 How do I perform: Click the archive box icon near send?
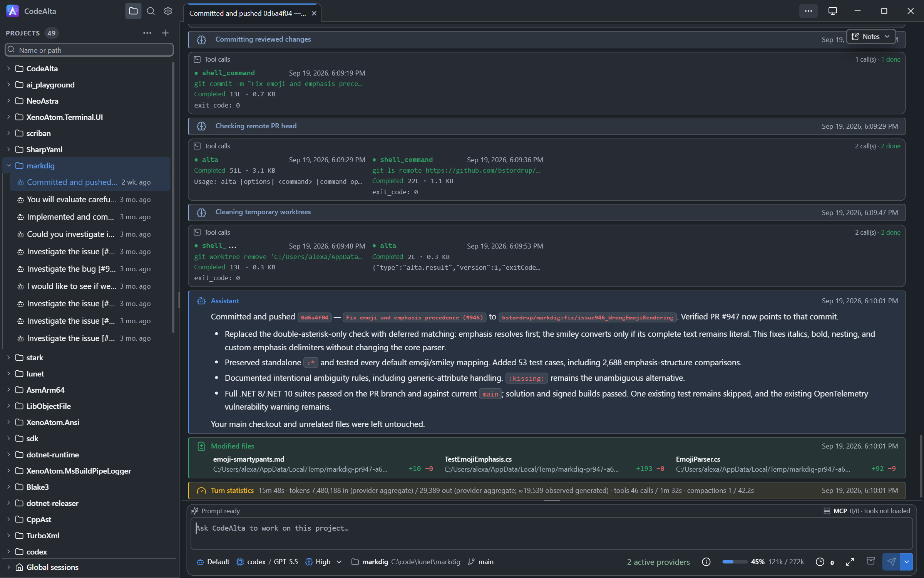pyautogui.click(x=870, y=561)
